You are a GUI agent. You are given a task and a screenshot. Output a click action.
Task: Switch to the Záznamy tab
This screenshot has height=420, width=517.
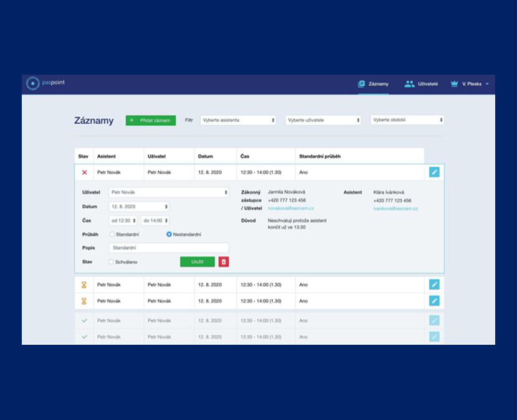(373, 83)
